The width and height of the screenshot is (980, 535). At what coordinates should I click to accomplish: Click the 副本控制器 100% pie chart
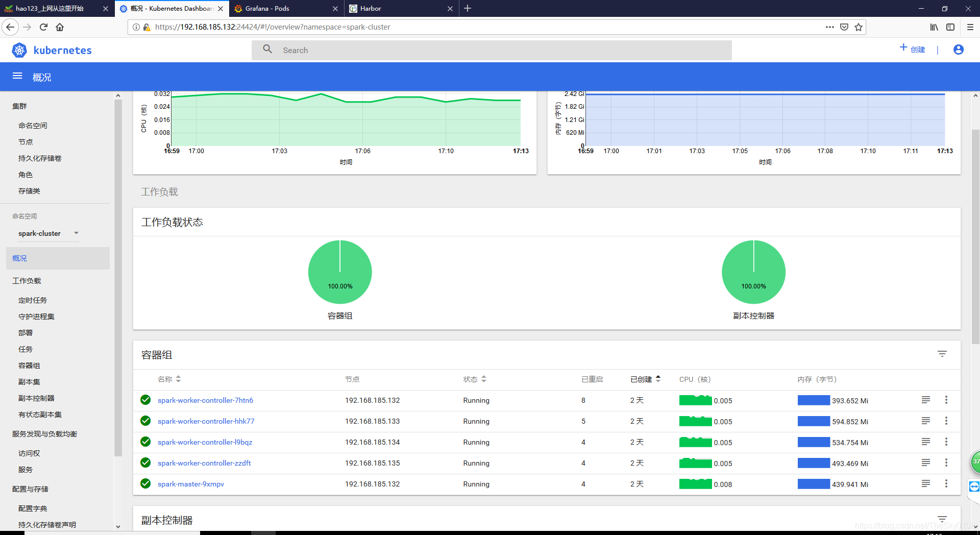753,272
